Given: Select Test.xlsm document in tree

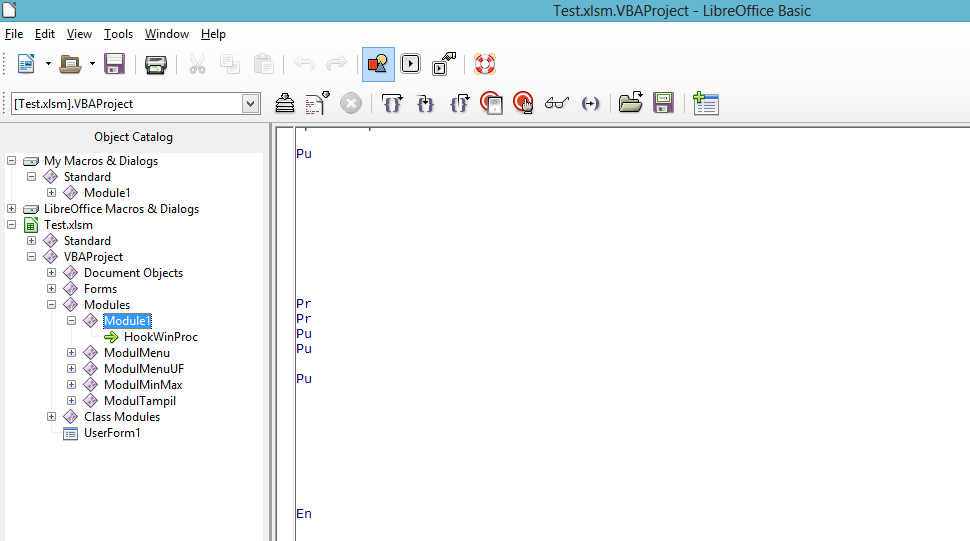Looking at the screenshot, I should pos(68,225).
